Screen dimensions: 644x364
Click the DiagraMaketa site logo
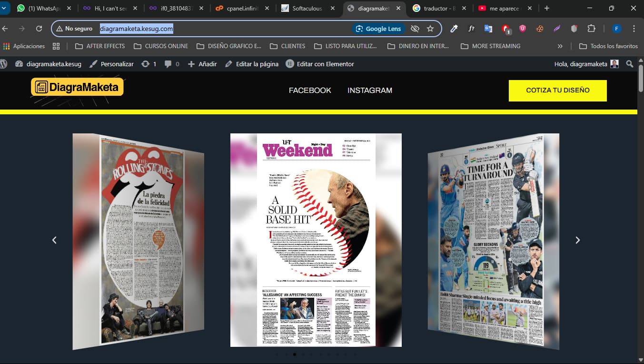77,87
